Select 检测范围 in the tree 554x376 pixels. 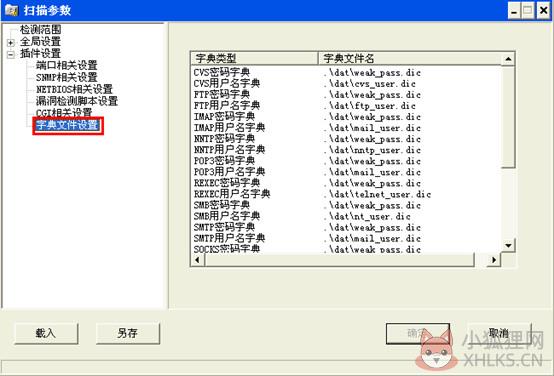[x=40, y=30]
